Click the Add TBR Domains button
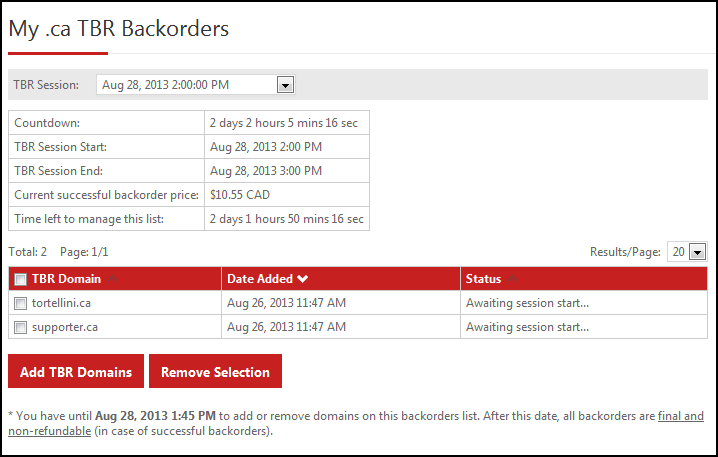Image resolution: width=718 pixels, height=457 pixels. tap(76, 371)
